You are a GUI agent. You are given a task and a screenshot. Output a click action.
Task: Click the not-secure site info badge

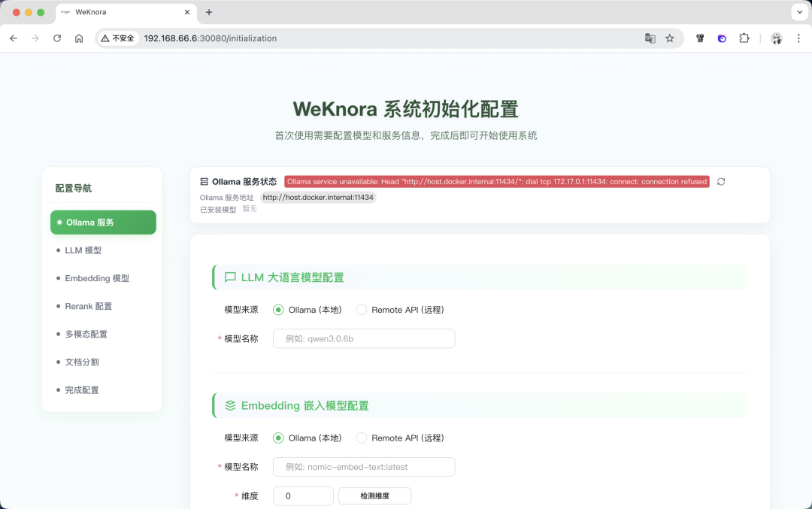118,38
